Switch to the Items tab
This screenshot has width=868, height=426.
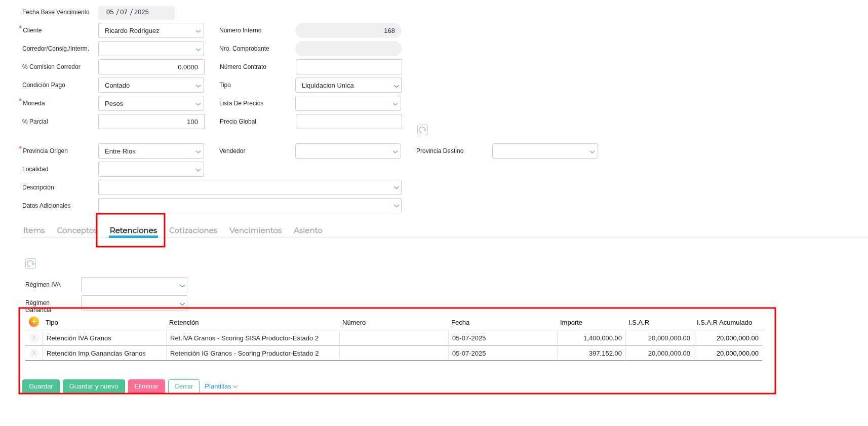(34, 230)
